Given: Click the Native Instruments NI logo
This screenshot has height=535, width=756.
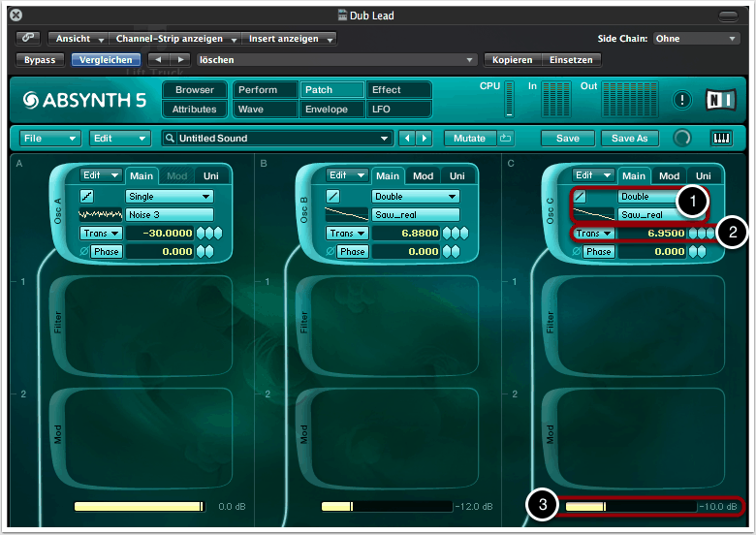Looking at the screenshot, I should pyautogui.click(x=716, y=99).
